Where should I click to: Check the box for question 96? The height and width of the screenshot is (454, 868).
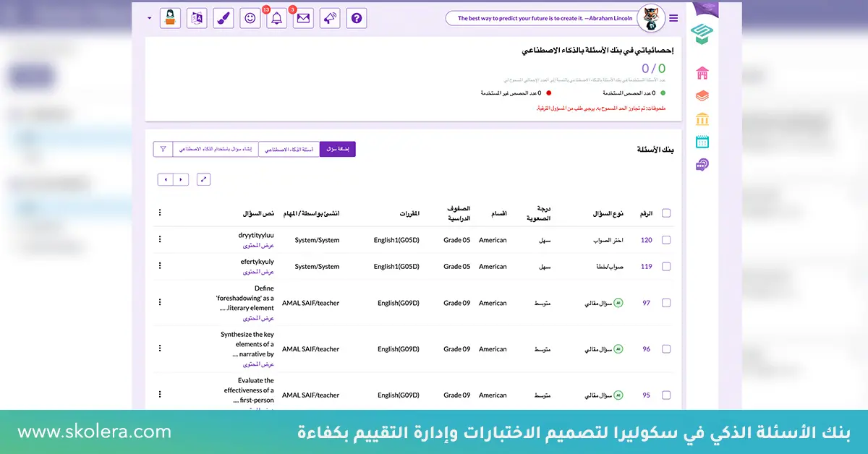[666, 349]
